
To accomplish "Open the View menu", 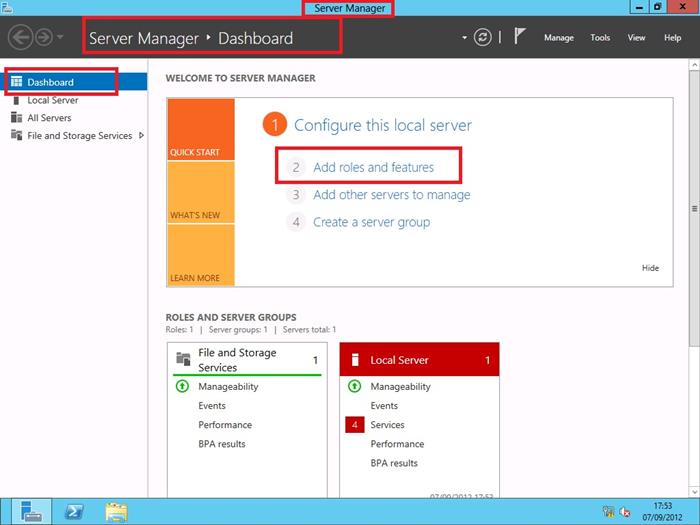I will click(636, 38).
